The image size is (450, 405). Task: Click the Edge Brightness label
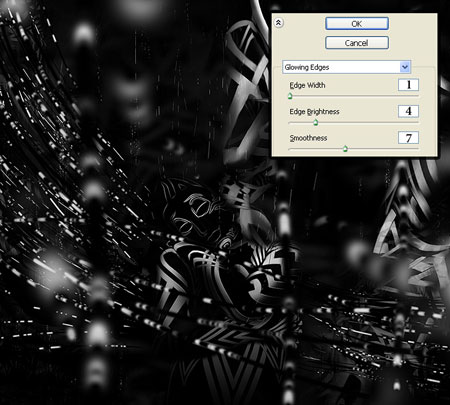tap(314, 112)
